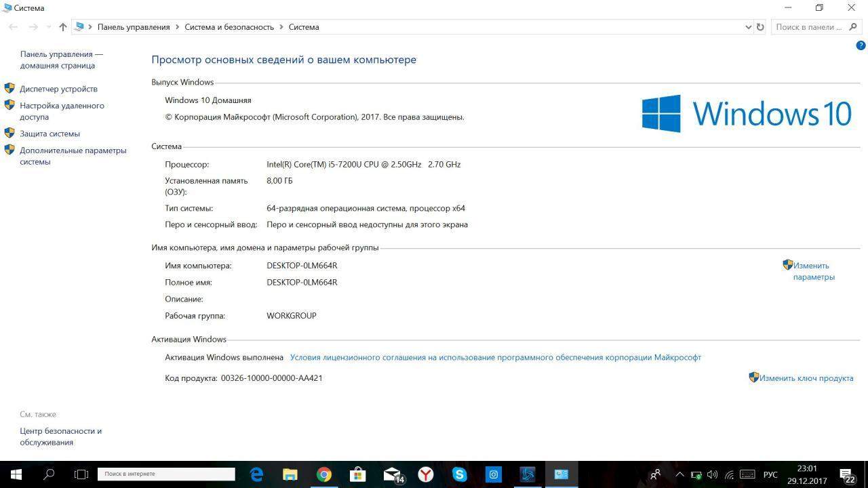Screen dimensions: 868x488
Task: Click Изменить параметры link
Action: point(814,271)
